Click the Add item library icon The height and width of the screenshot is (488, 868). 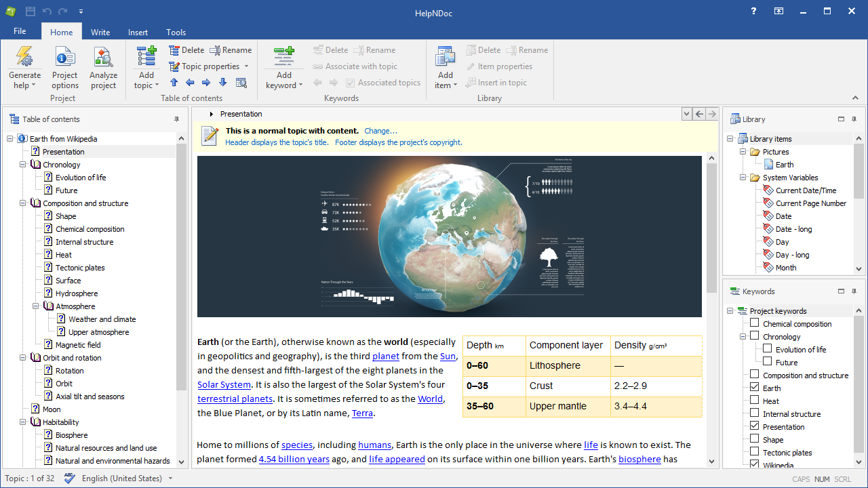tap(446, 57)
